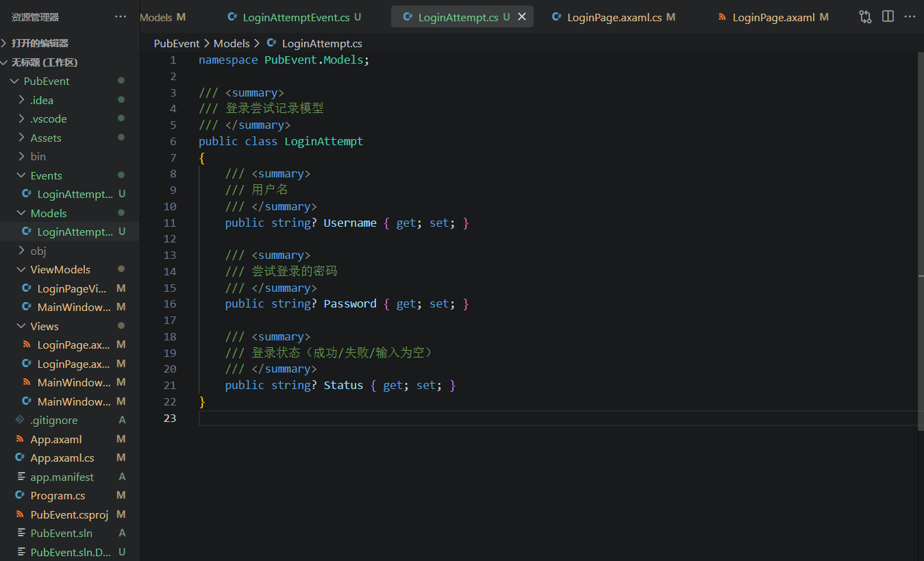This screenshot has width=924, height=561.
Task: Open Program.cs C# file icon
Action: 20,495
